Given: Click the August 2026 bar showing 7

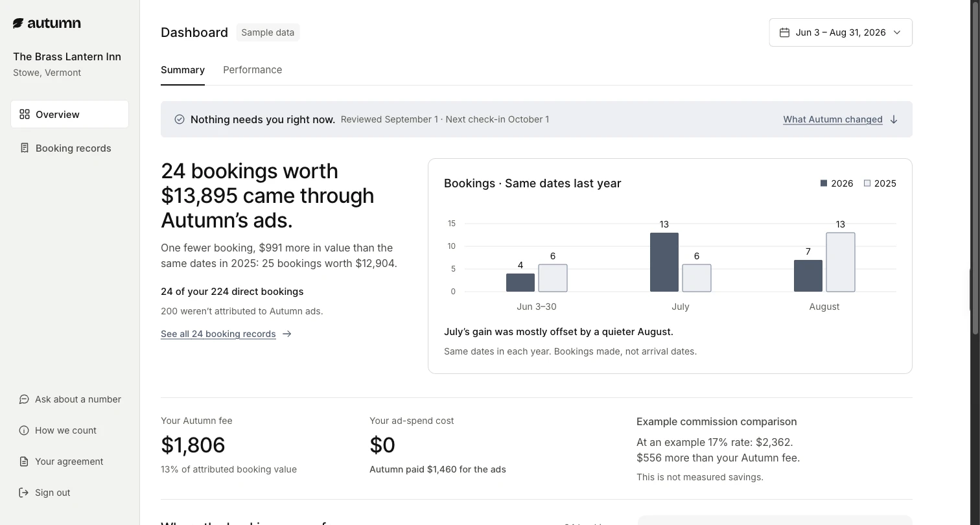Looking at the screenshot, I should (x=808, y=276).
